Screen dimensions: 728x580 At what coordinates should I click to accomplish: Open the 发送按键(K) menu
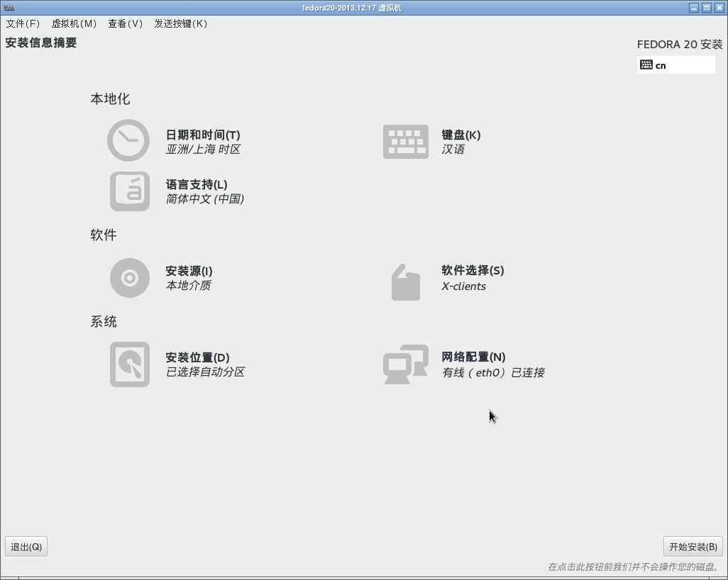181,23
